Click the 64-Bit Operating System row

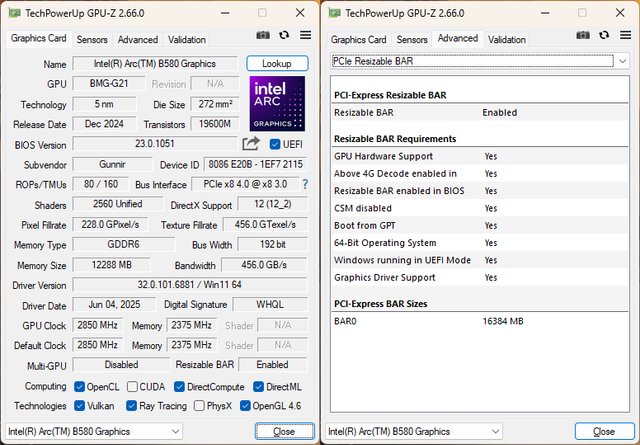pyautogui.click(x=480, y=243)
